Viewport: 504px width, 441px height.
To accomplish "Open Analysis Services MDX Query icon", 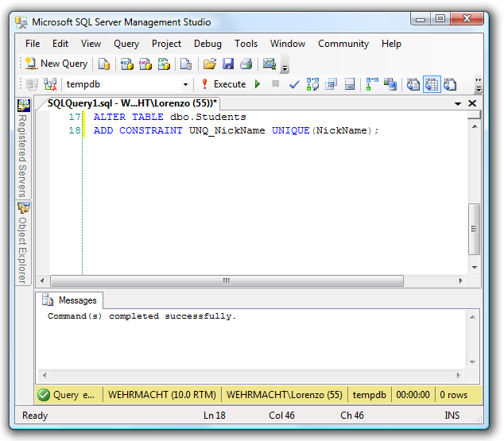I will pyautogui.click(x=126, y=64).
